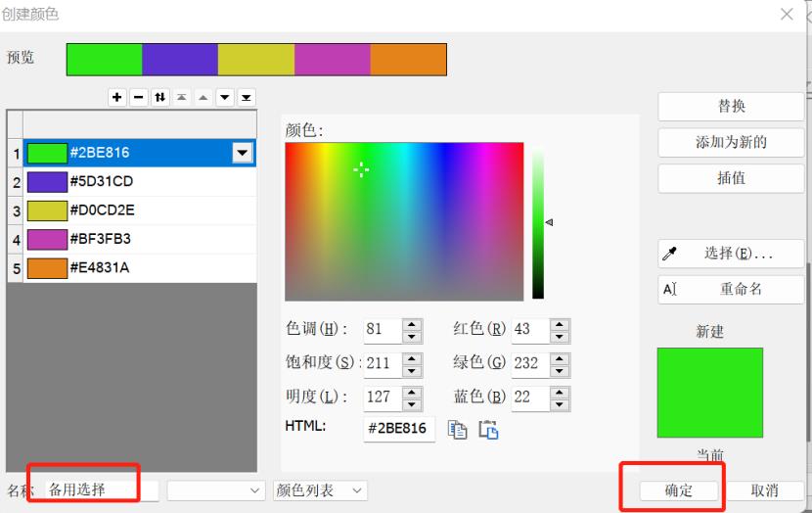Click the 重命名 button

[731, 289]
